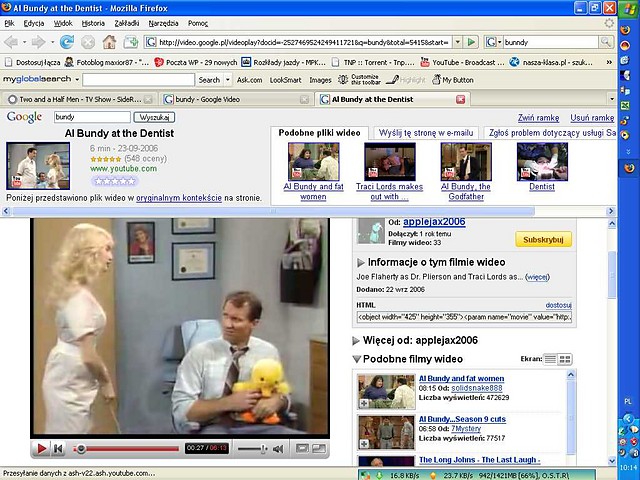The image size is (640, 480).
Task: Click the horizontal scrollbar of Google frame
Action: click(273, 211)
